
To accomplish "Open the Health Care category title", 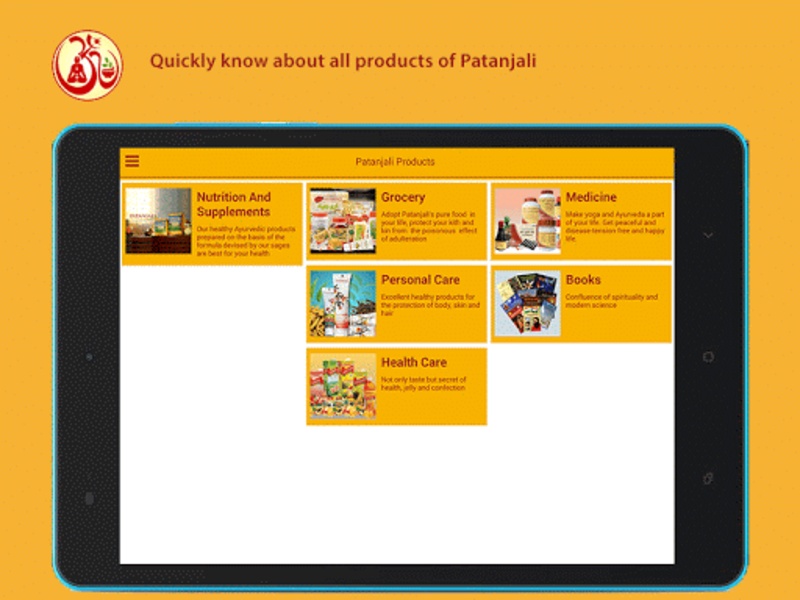I will tap(414, 362).
